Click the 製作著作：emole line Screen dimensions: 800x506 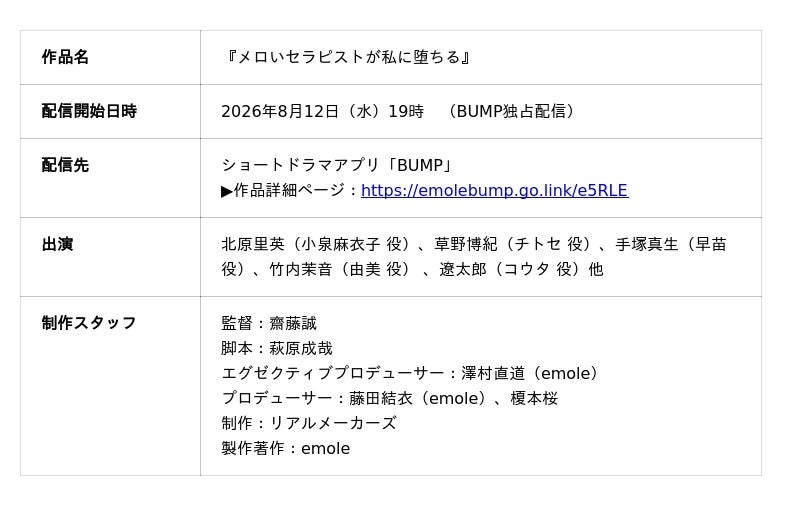[286, 448]
